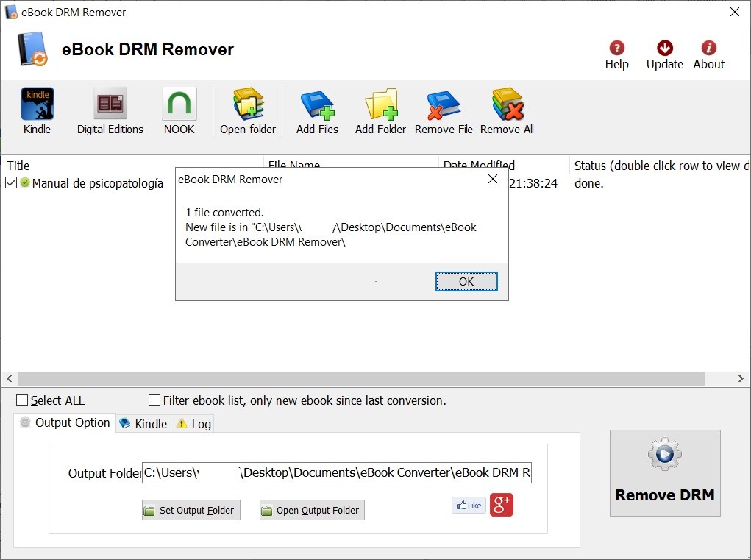This screenshot has width=751, height=560.
Task: Open Help from the header
Action: point(617,48)
